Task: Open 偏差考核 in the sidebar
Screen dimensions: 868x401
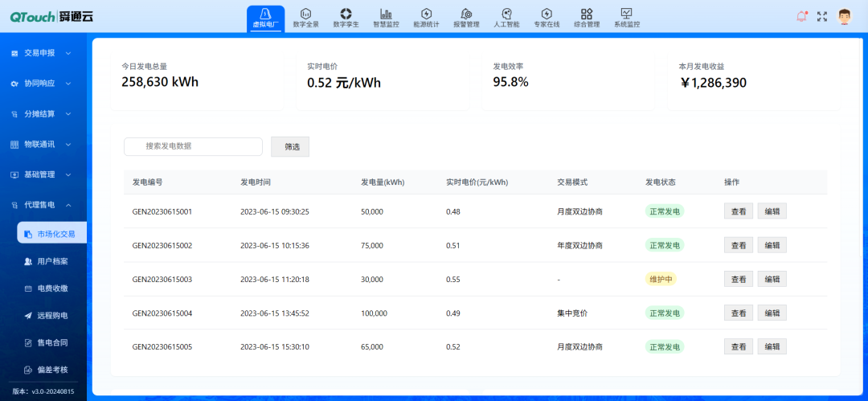Action: pos(52,370)
